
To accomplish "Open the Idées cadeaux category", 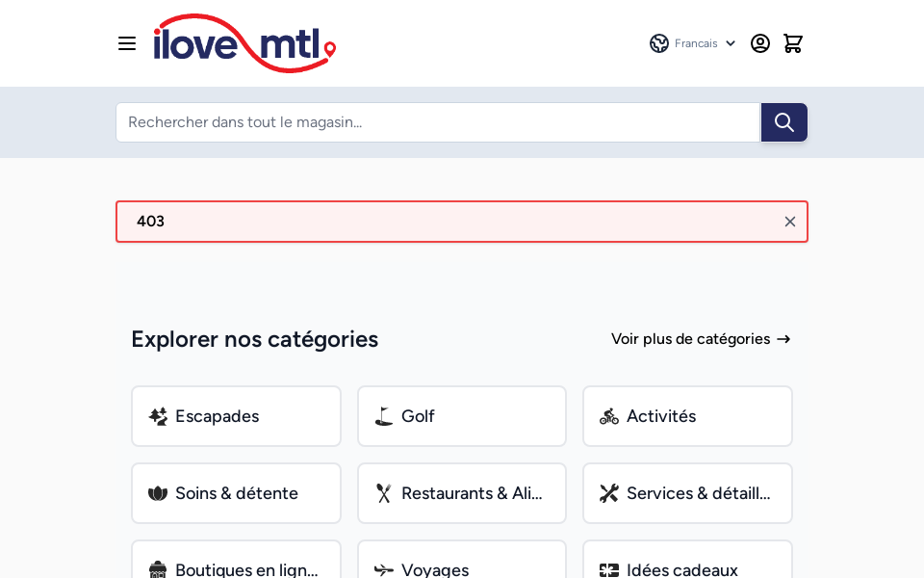I will point(687,568).
